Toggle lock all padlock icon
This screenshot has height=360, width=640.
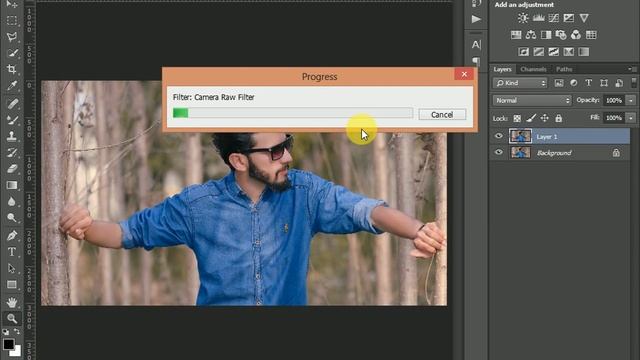pyautogui.click(x=558, y=118)
